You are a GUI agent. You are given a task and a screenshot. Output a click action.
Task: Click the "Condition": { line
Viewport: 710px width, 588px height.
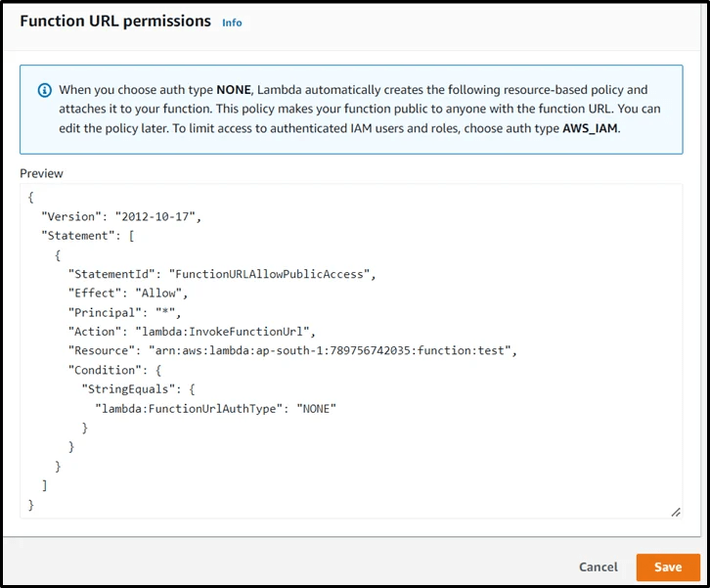pos(114,370)
